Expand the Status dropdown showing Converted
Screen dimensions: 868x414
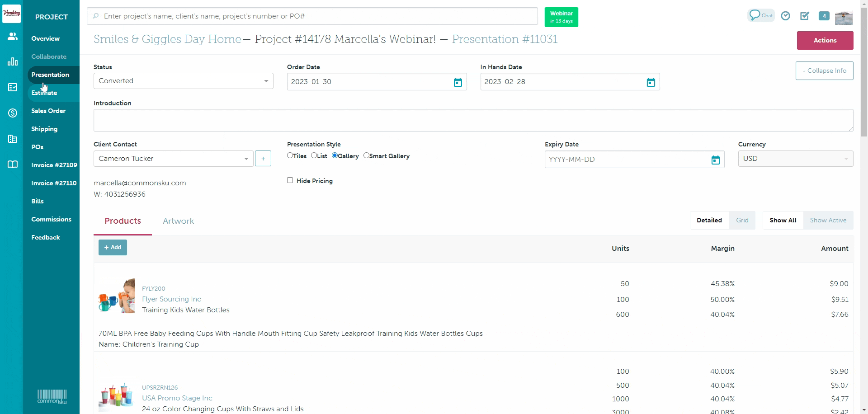[183, 81]
